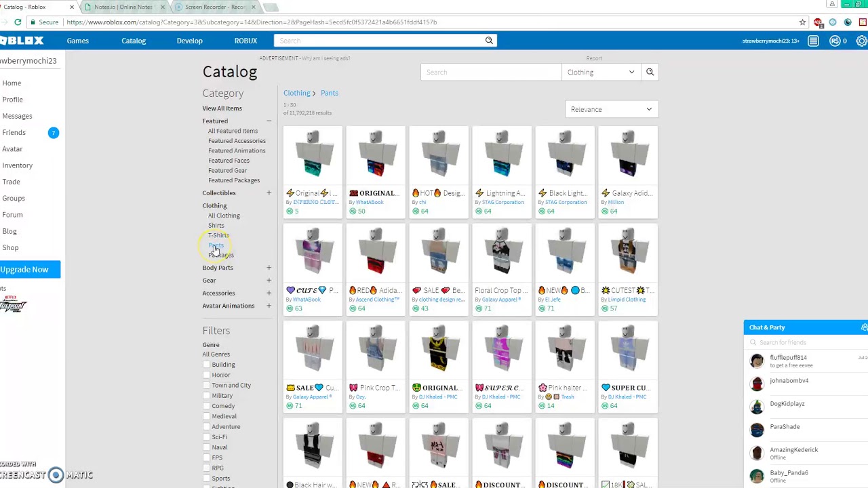Open the settings gear in Roblox header
The height and width of the screenshot is (488, 868).
click(x=861, y=41)
